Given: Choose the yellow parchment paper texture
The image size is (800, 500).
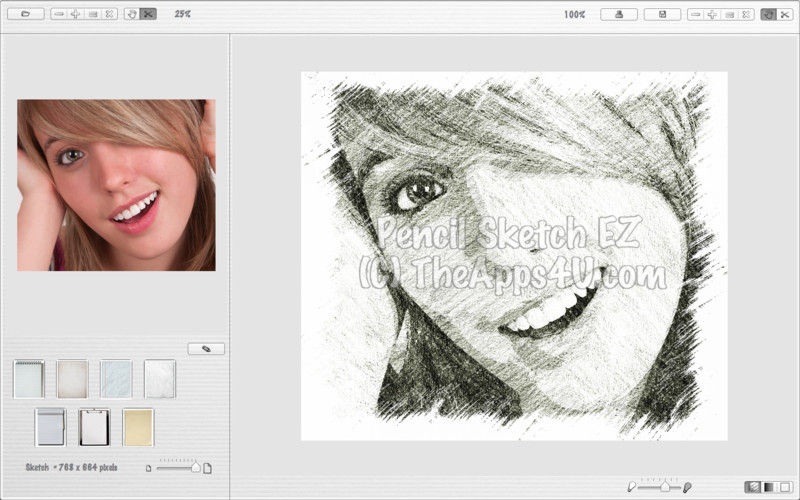Looking at the screenshot, I should (138, 427).
